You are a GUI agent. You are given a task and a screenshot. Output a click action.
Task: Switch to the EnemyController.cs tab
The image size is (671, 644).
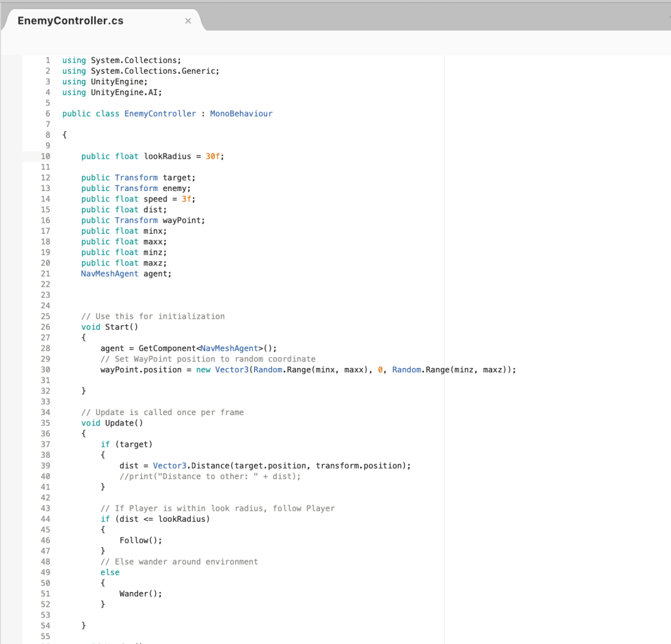pyautogui.click(x=70, y=20)
